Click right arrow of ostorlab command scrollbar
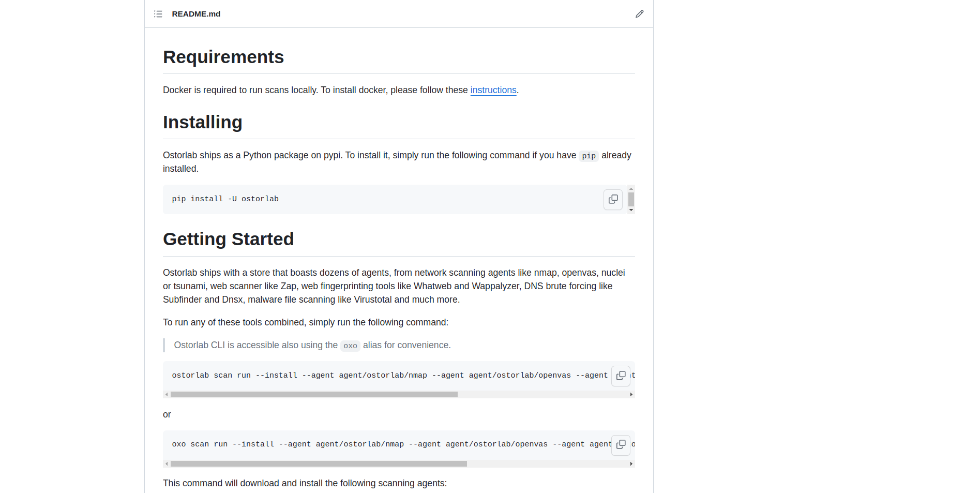This screenshot has height=493, width=980. click(x=631, y=395)
